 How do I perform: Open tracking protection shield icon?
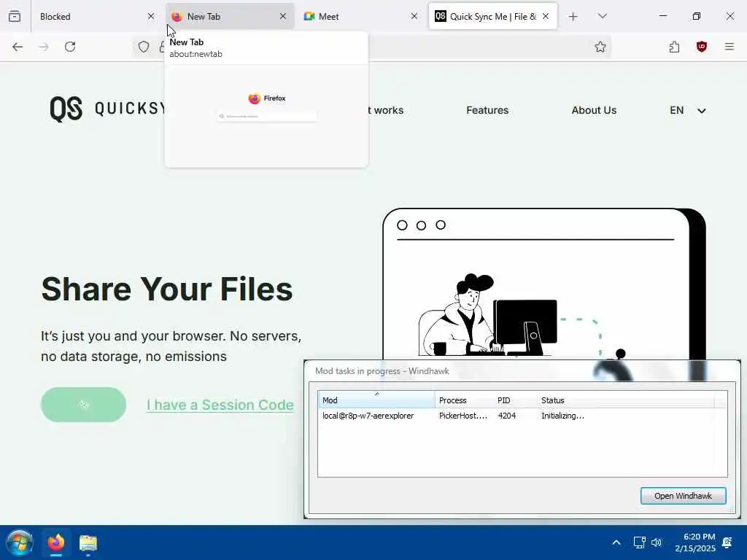tap(144, 47)
